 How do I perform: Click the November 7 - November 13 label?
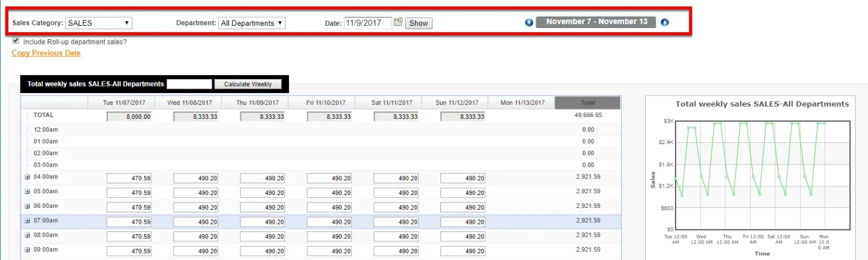tap(596, 22)
